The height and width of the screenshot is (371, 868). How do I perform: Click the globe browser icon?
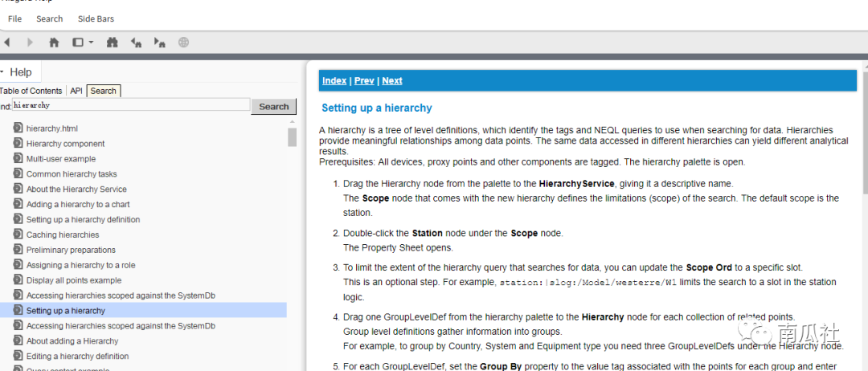(x=183, y=43)
